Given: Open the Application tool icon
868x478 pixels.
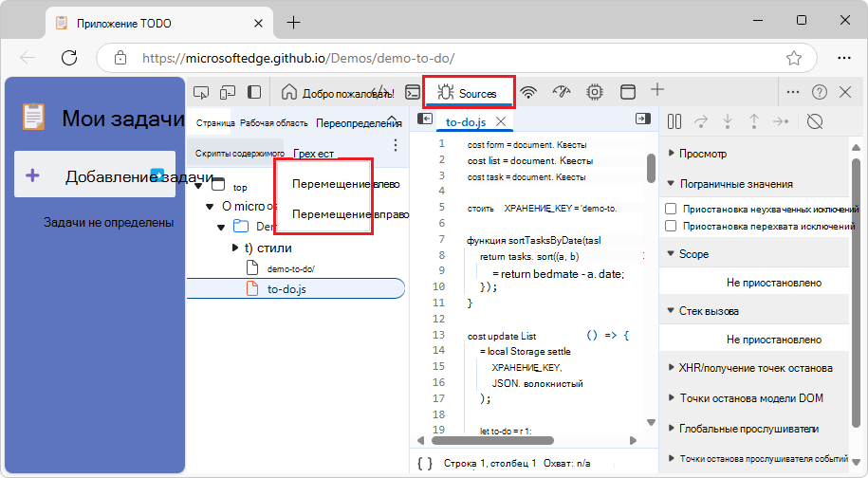Looking at the screenshot, I should (628, 92).
